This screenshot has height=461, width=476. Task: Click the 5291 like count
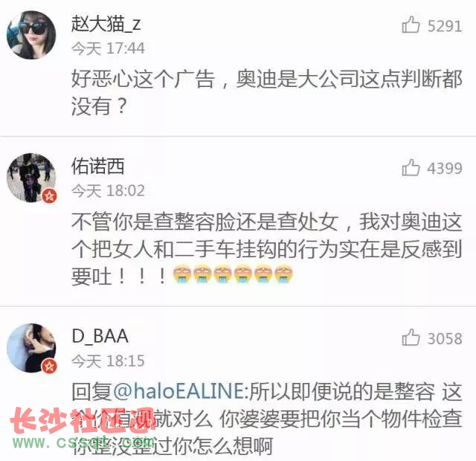tap(445, 26)
